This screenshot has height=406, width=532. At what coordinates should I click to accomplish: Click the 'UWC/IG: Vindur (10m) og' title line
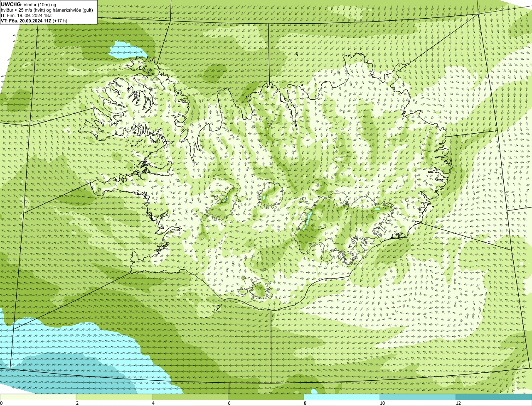click(28, 5)
